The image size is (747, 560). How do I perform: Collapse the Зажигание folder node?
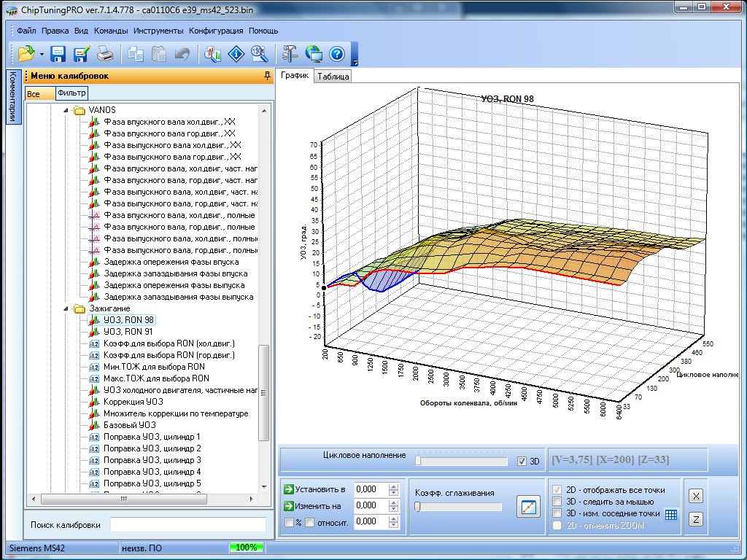coord(65,308)
